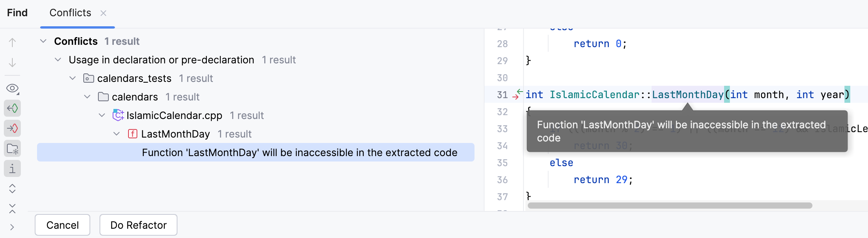
Task: Click the gutter arrow icon on line 31
Action: tap(516, 95)
